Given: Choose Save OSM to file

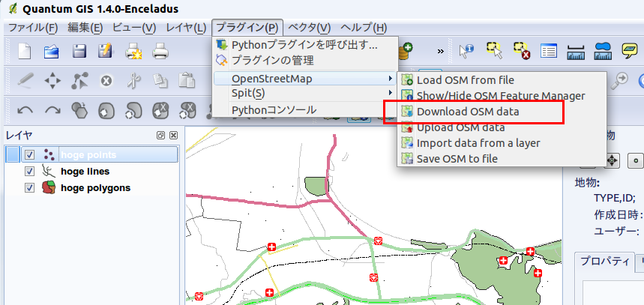Looking at the screenshot, I should click(501, 158).
